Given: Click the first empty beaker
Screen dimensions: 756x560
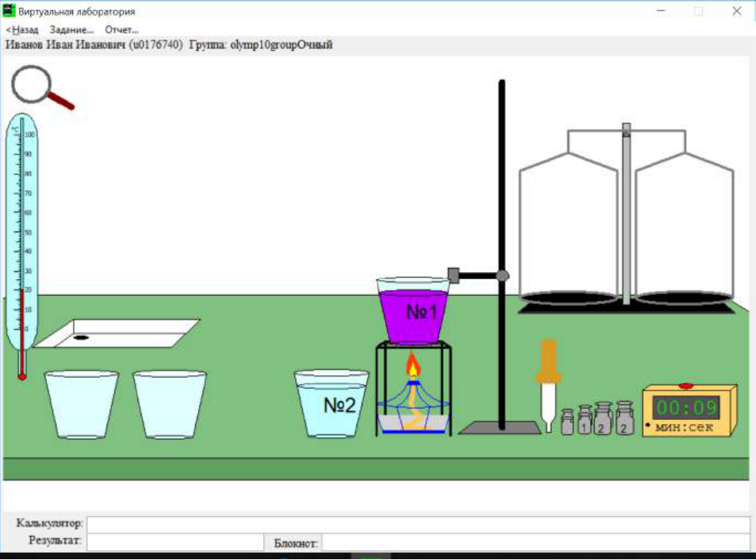Looking at the screenshot, I should 81,404.
